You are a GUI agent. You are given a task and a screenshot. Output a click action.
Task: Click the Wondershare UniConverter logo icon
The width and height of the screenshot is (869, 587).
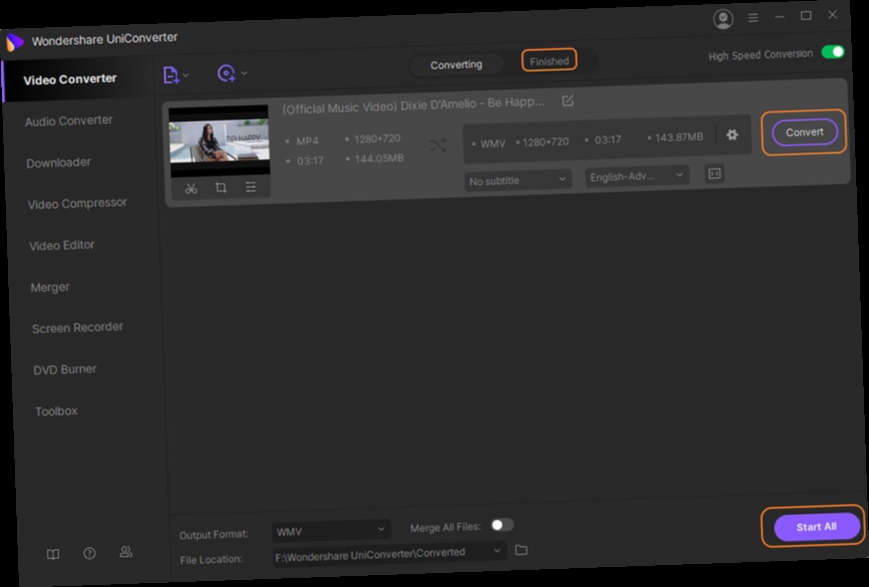point(14,42)
